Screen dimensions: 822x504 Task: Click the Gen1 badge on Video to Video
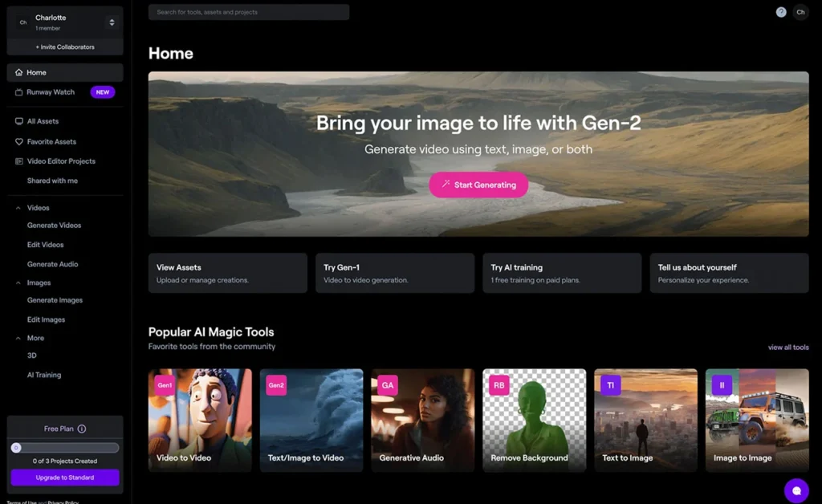click(165, 385)
